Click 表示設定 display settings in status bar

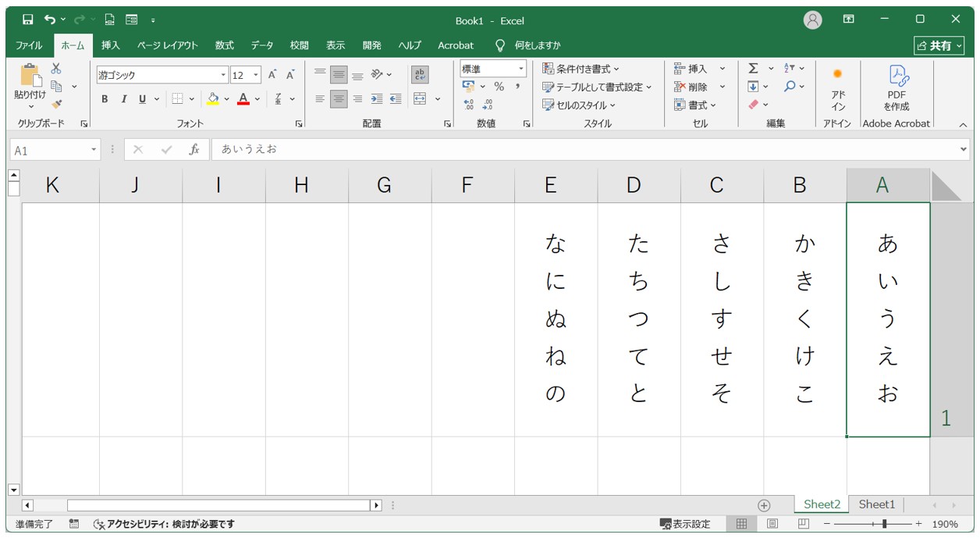point(685,524)
